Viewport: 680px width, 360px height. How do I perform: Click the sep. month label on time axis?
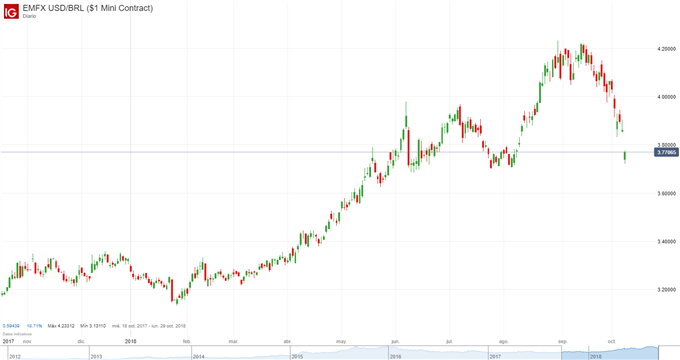562,342
